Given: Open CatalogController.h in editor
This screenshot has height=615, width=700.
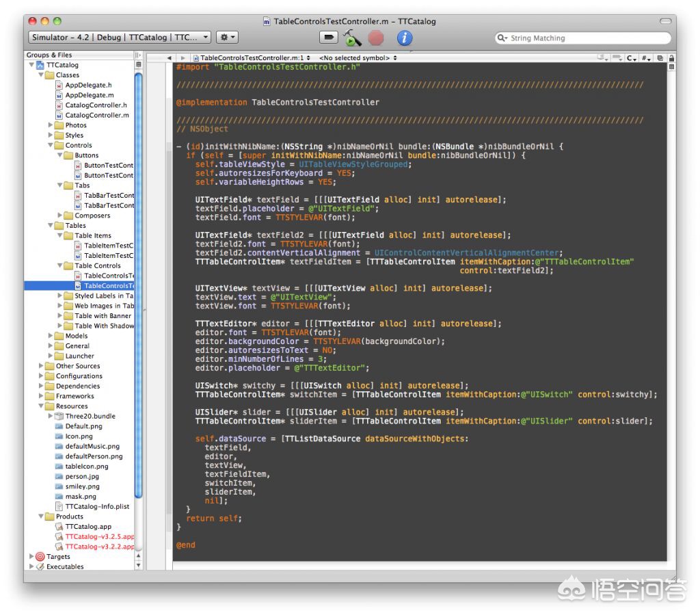Looking at the screenshot, I should pyautogui.click(x=96, y=105).
